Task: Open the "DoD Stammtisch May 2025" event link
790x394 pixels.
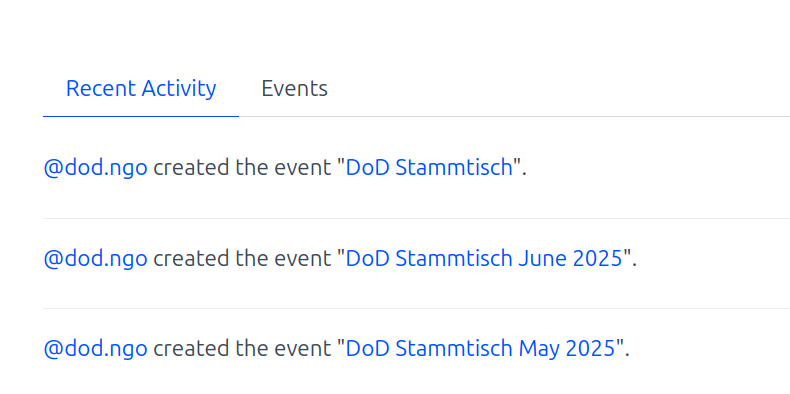Action: 481,348
